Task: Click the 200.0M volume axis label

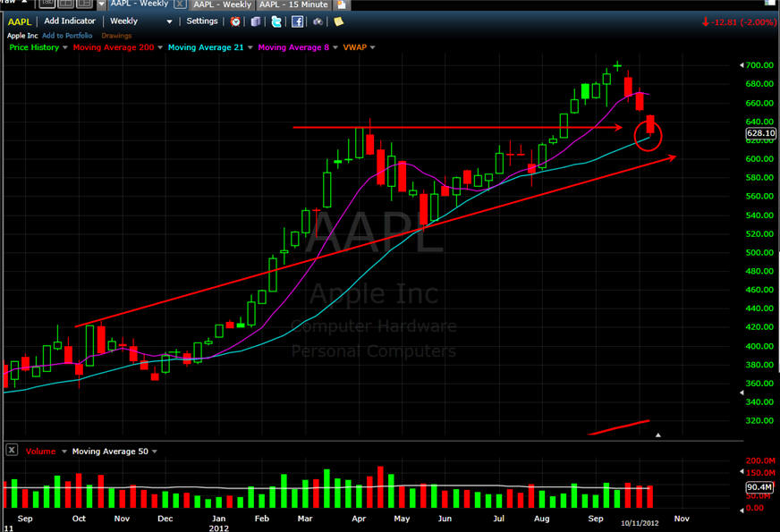Action: tap(760, 460)
